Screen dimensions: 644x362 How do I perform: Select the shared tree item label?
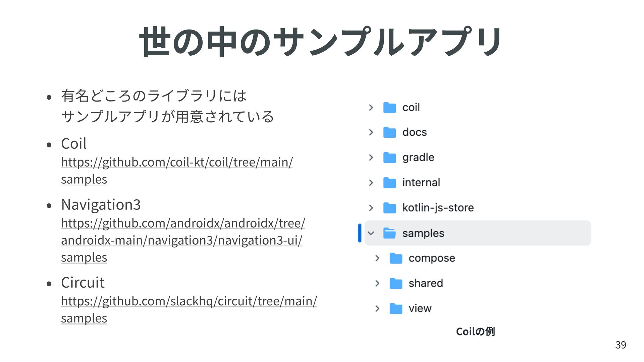coord(426,283)
